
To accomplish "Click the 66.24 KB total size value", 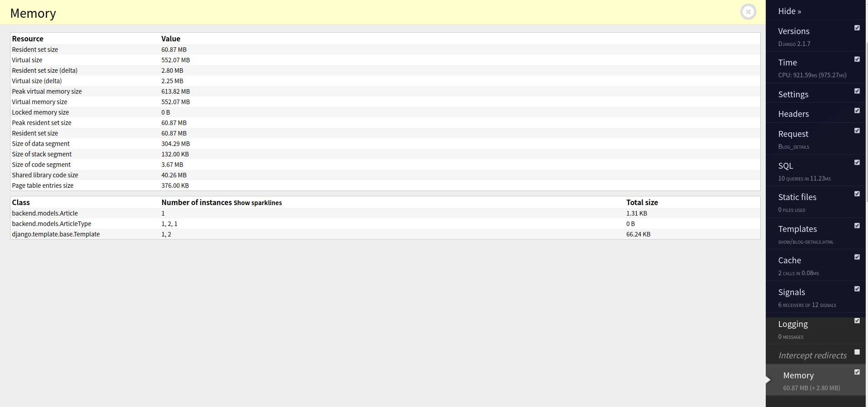I will [x=638, y=234].
